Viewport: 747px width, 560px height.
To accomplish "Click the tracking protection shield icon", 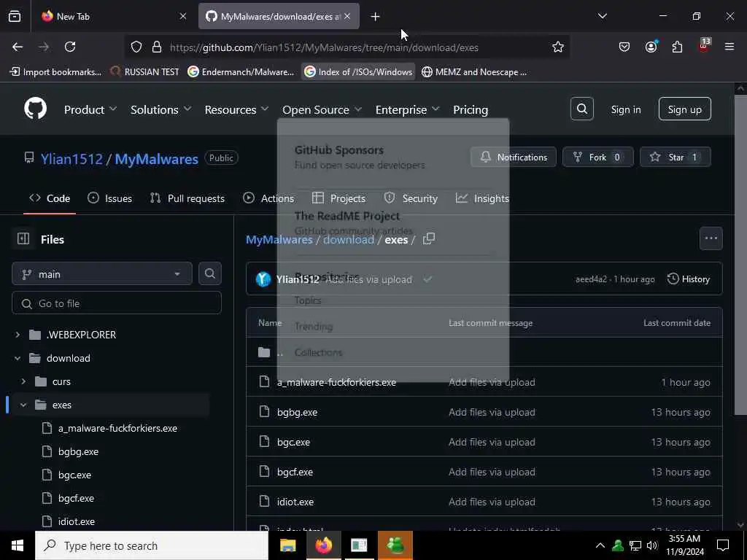I will tap(136, 47).
